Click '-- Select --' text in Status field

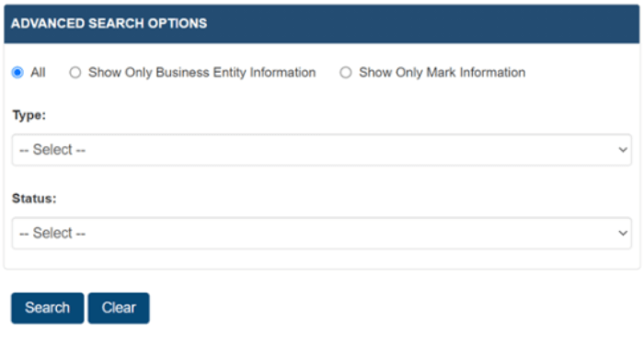click(x=52, y=234)
